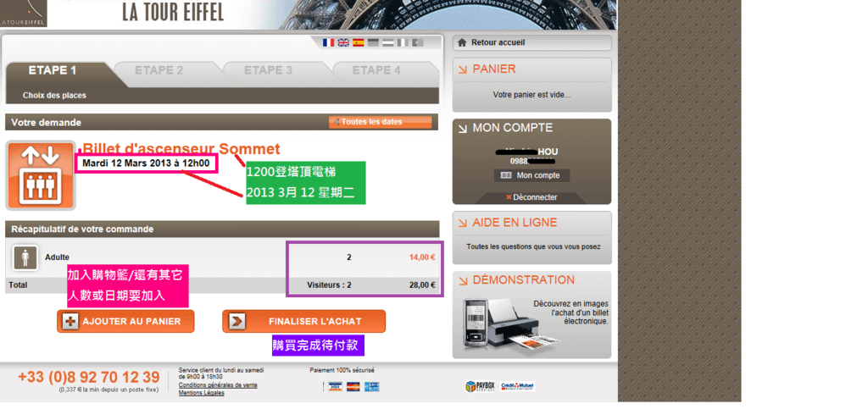This screenshot has height=409, width=868.
Task: Open Mentions Légales link
Action: (x=202, y=393)
